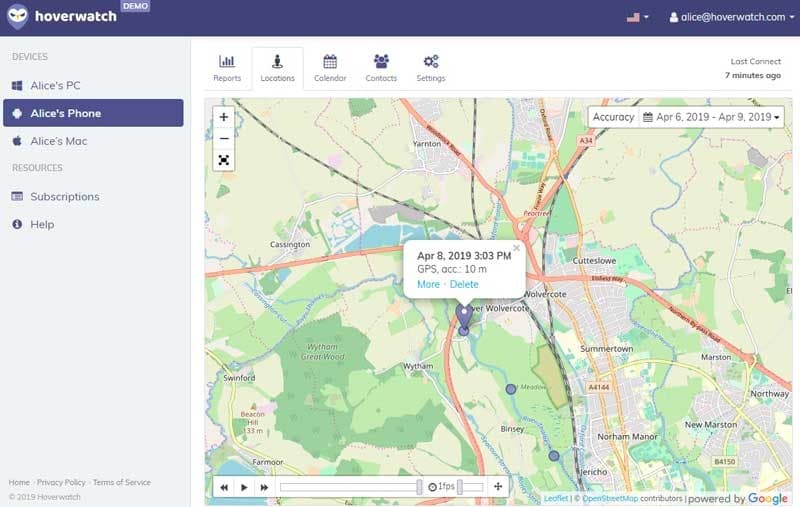Click the Calendar tab icon
This screenshot has height=507, width=800.
[x=330, y=61]
